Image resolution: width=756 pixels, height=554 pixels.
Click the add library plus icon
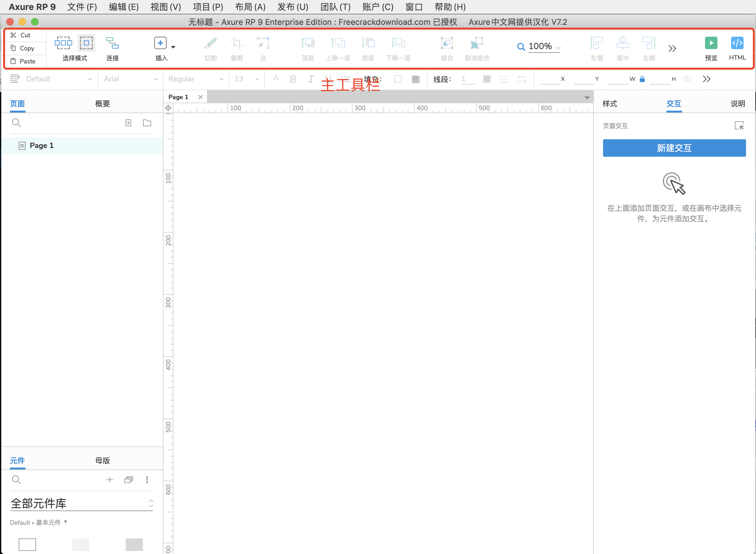110,480
